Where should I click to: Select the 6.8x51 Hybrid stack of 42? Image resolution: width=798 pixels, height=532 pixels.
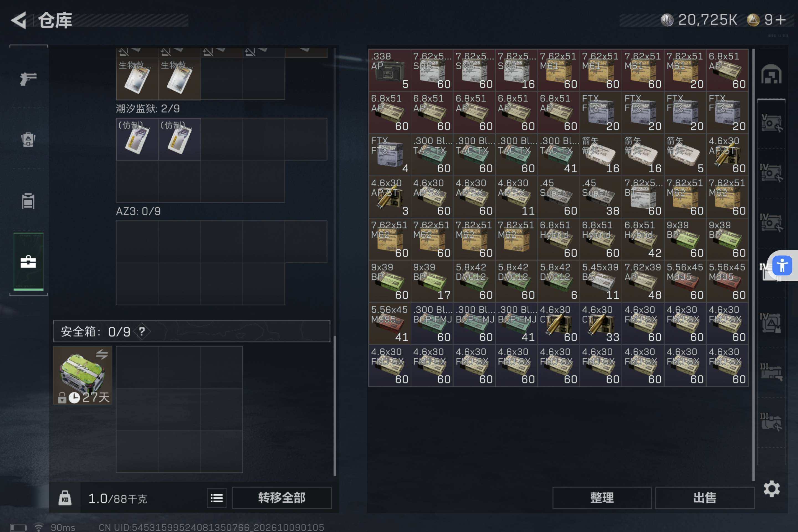[643, 239]
